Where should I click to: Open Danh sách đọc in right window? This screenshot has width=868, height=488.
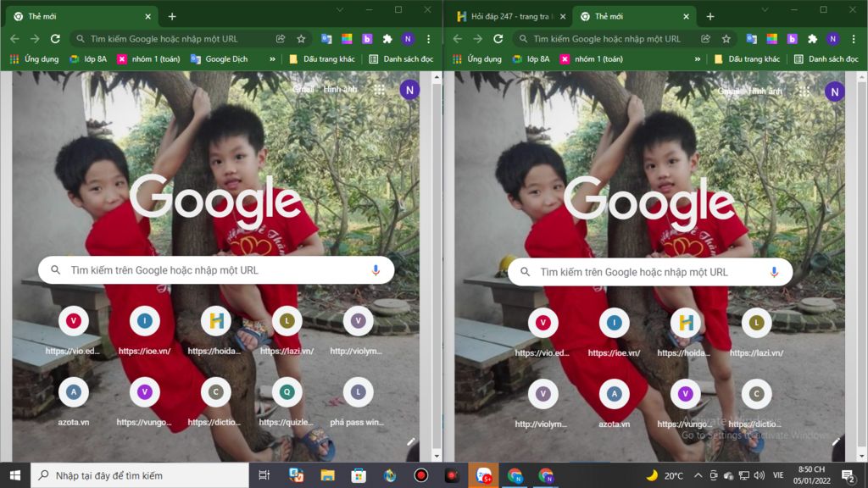tap(826, 58)
